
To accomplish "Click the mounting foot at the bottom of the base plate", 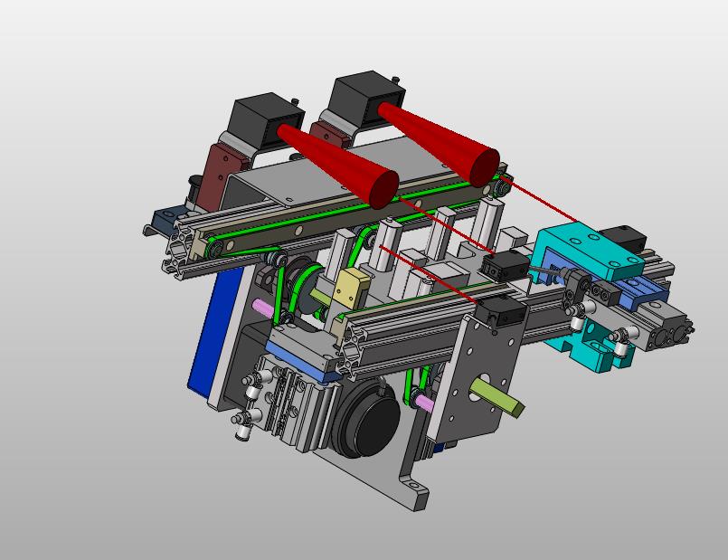I will coord(413,492).
